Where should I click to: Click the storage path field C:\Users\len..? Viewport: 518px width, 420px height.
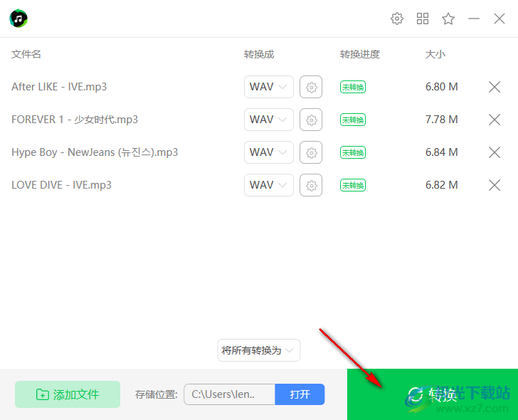(229, 394)
